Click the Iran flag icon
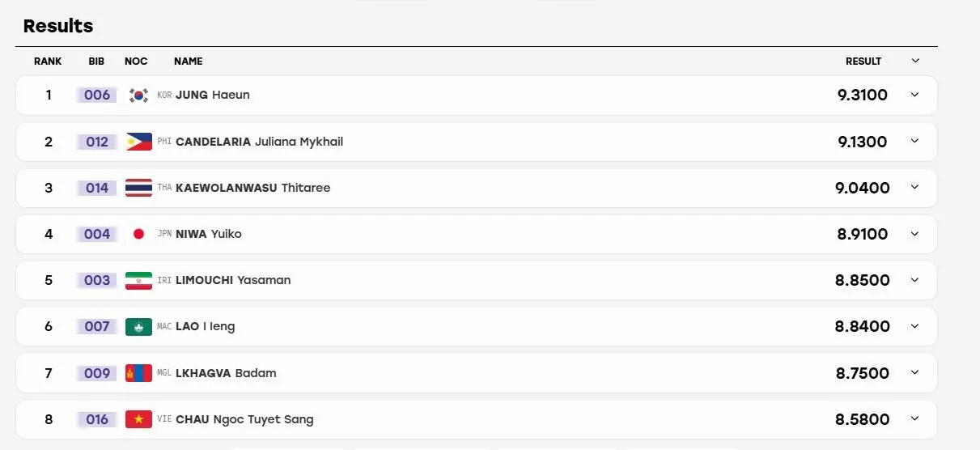 coord(138,280)
